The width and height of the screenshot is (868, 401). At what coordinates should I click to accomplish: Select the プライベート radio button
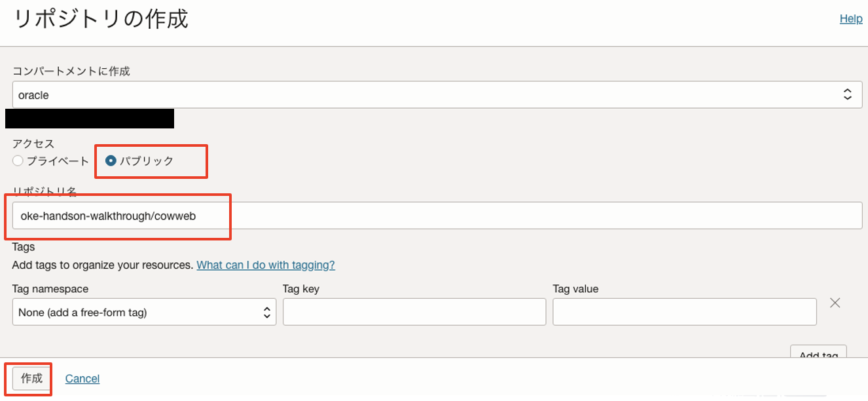18,161
